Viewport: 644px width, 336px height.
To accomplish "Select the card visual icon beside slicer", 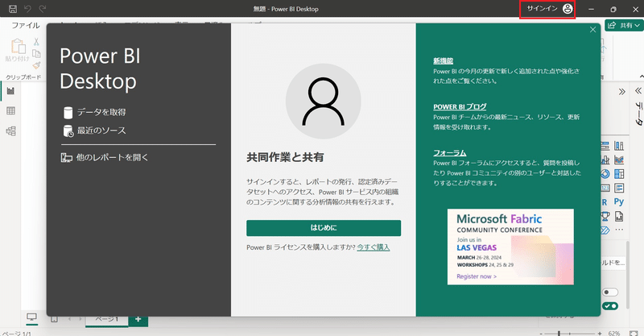I will coord(605,189).
